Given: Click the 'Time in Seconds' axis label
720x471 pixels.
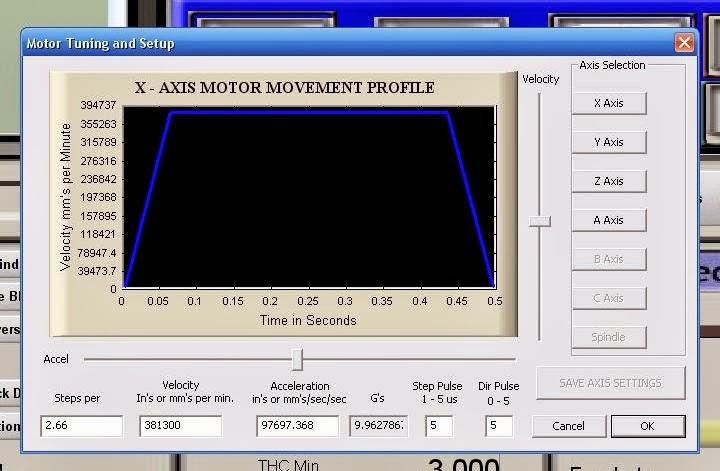Looking at the screenshot, I should pyautogui.click(x=308, y=320).
